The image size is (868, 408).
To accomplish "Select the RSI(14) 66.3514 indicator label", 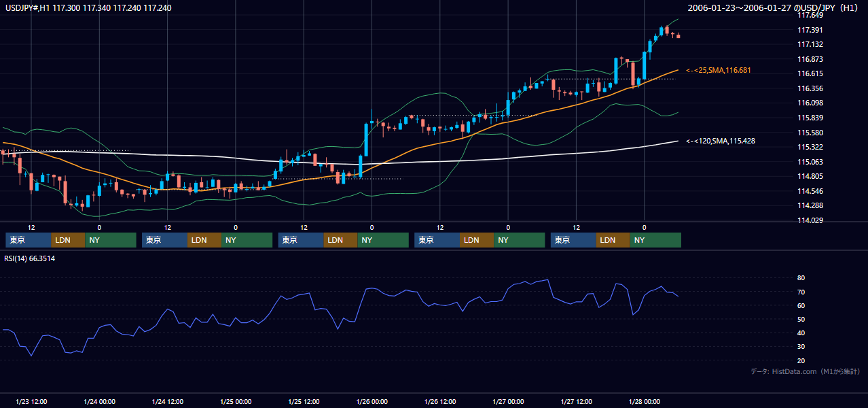I will [x=30, y=258].
